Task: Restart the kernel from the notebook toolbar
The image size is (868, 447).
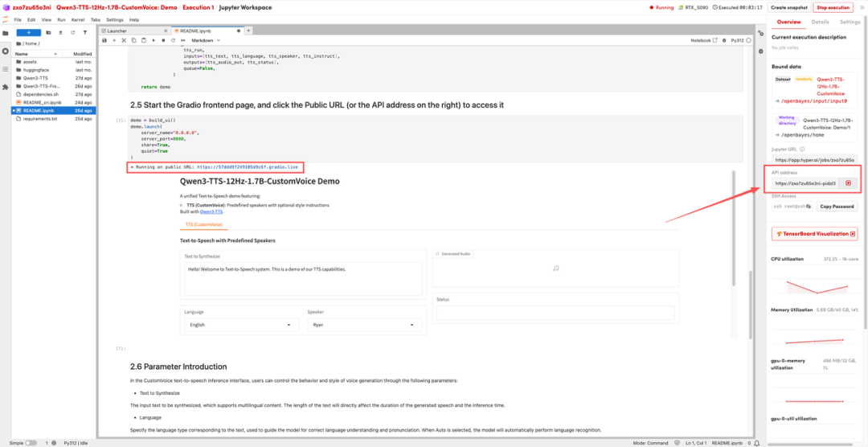Action: coord(173,40)
